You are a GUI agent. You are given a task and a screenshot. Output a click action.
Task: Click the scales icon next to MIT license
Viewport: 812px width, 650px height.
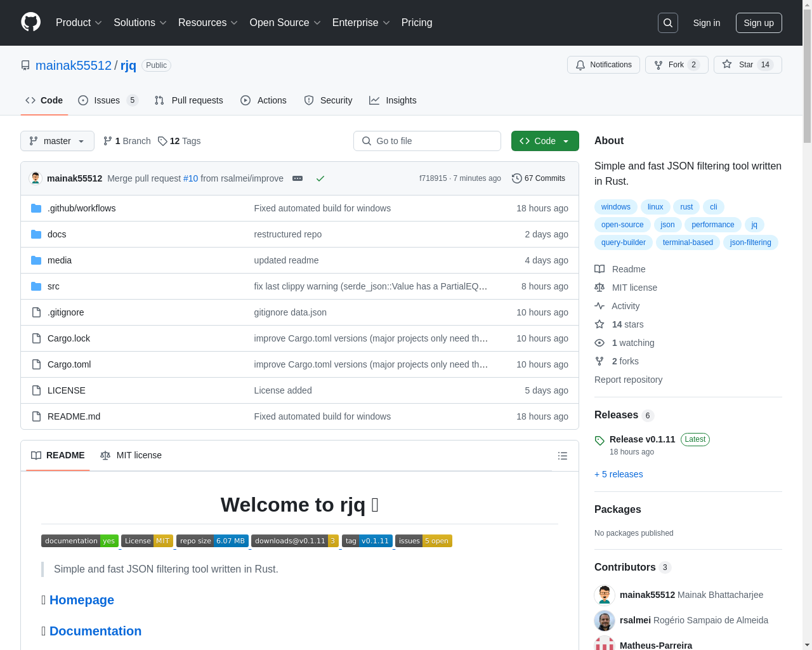[x=599, y=288]
